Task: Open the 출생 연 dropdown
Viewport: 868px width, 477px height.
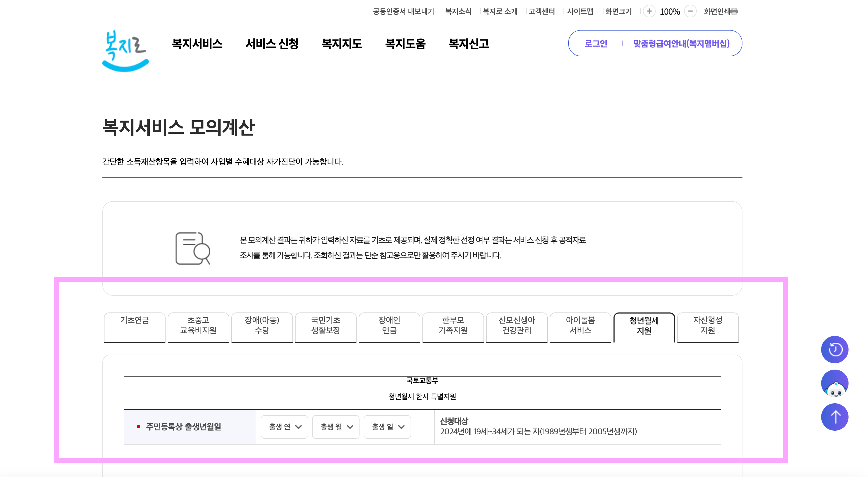Action: [x=285, y=427]
